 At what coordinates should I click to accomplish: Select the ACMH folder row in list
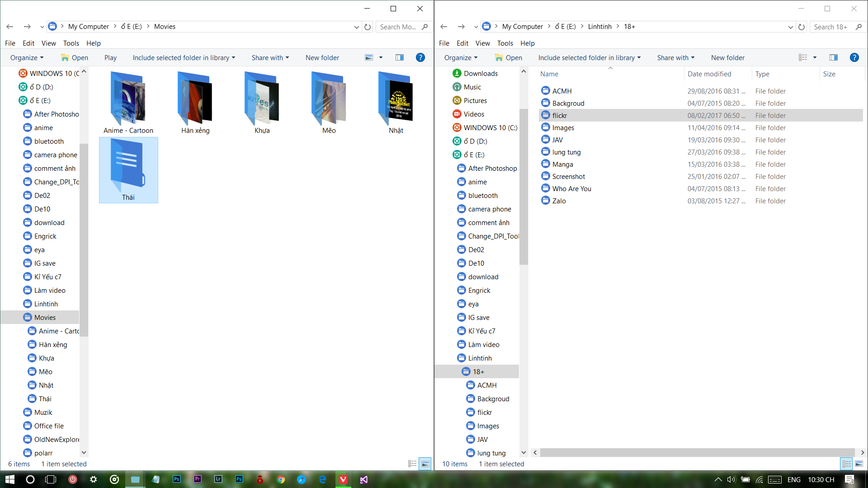point(701,91)
